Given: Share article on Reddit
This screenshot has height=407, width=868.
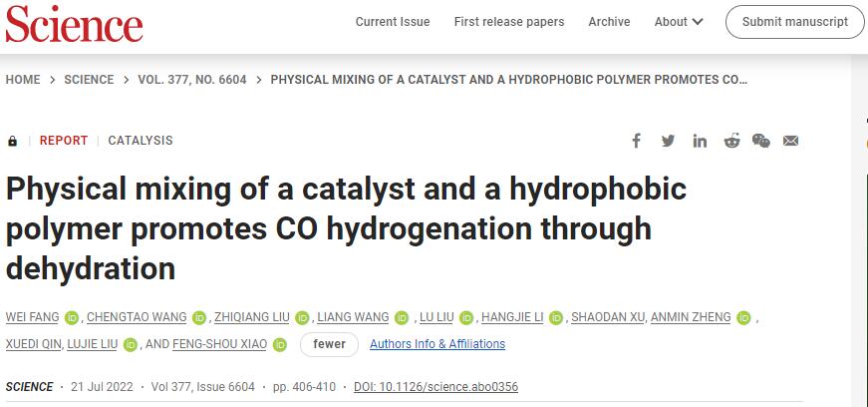Looking at the screenshot, I should (731, 141).
